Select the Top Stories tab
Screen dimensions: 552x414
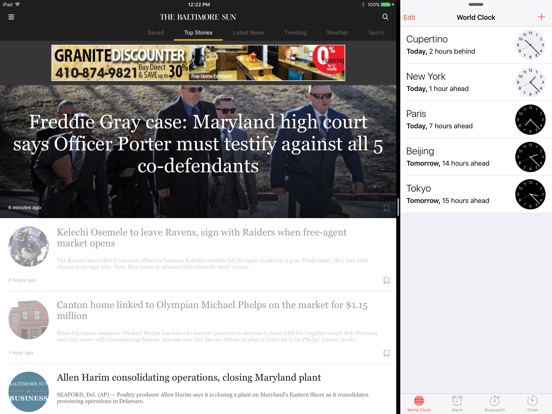pos(198,32)
